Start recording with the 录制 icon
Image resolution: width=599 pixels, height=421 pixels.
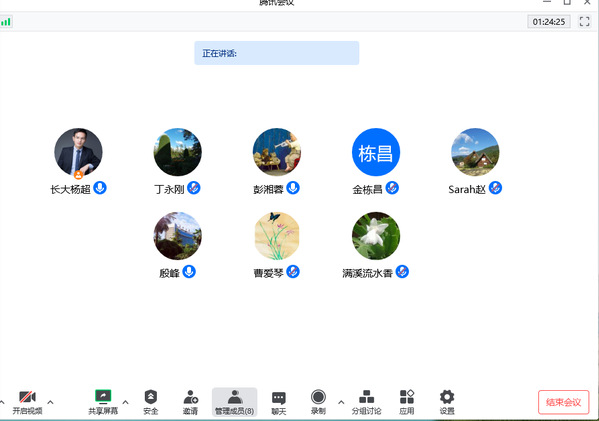click(x=318, y=402)
